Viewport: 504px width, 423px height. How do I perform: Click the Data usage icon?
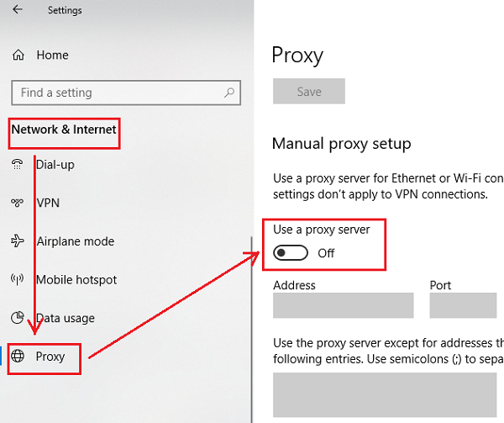point(17,319)
